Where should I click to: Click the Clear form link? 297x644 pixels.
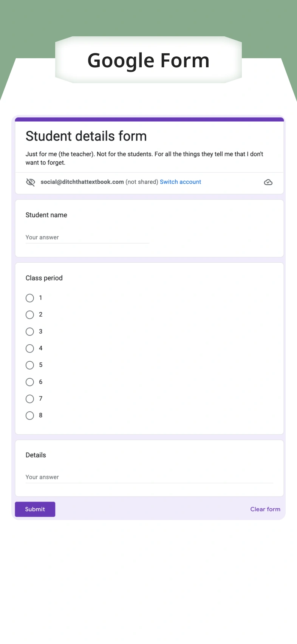(265, 509)
